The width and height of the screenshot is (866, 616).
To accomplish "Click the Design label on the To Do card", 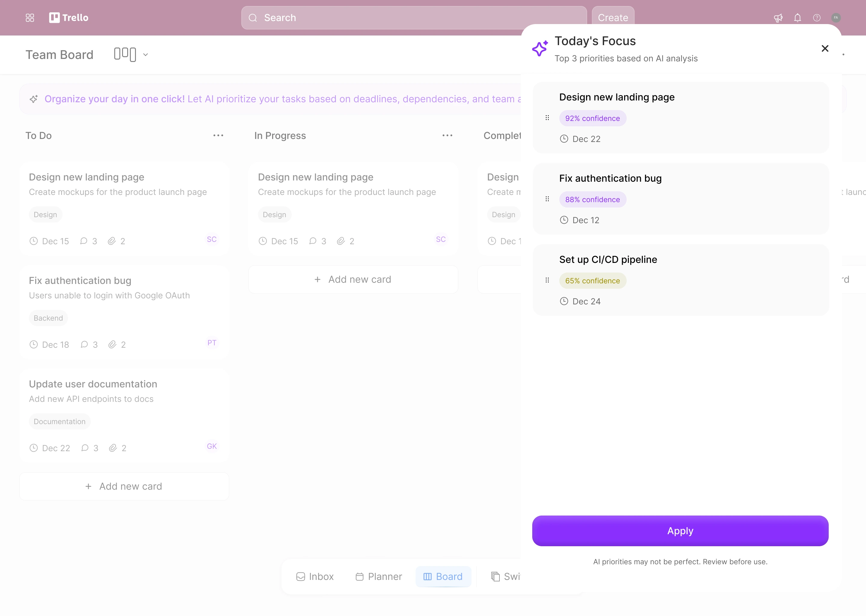I will tap(45, 215).
